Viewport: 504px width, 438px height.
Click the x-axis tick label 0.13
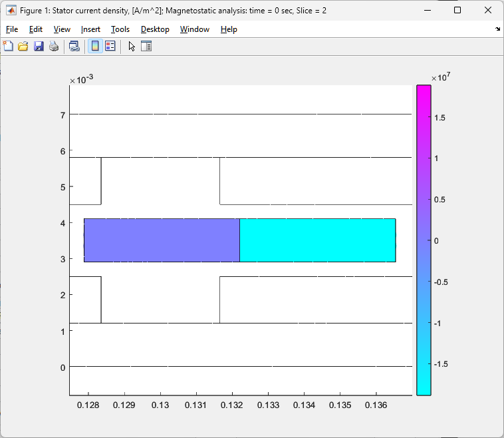click(x=160, y=405)
